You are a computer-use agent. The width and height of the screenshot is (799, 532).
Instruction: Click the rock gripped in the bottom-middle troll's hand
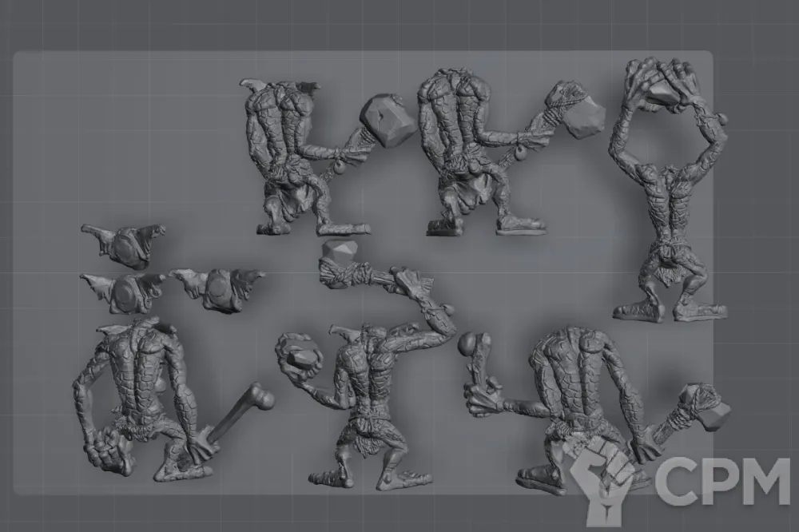tap(299, 359)
